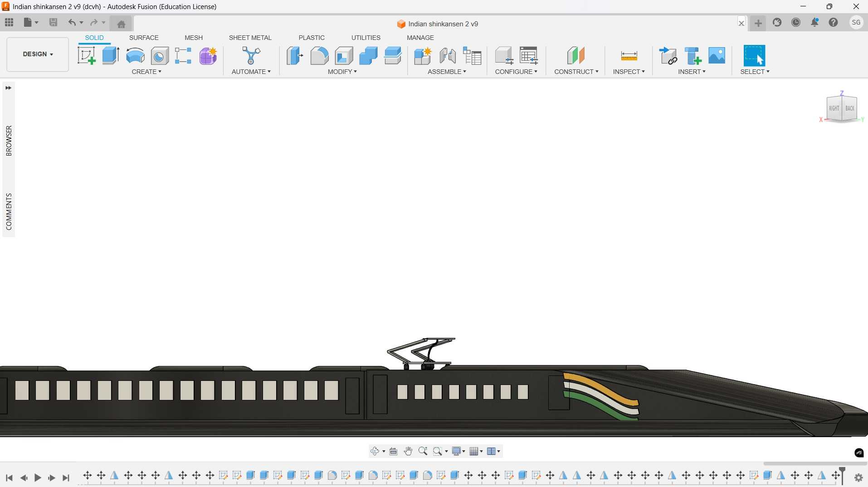Select the Hole tool
This screenshot has width=868, height=487.
click(x=160, y=56)
